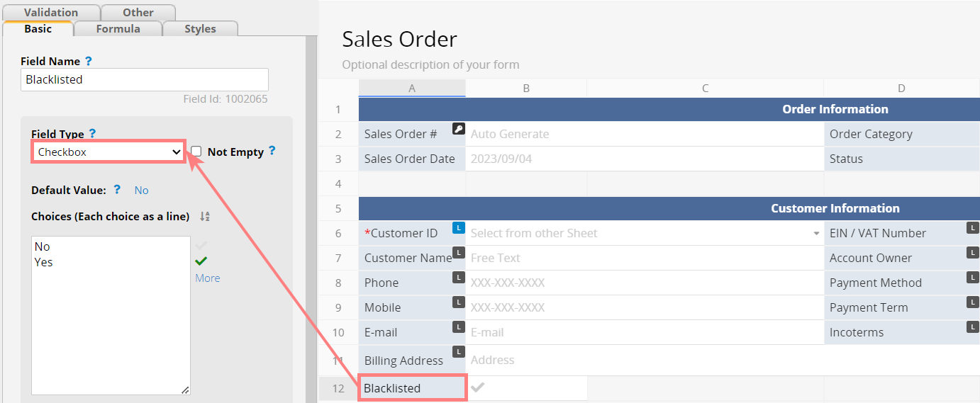Click the More link beside choices
The image size is (980, 403).
coord(208,278)
